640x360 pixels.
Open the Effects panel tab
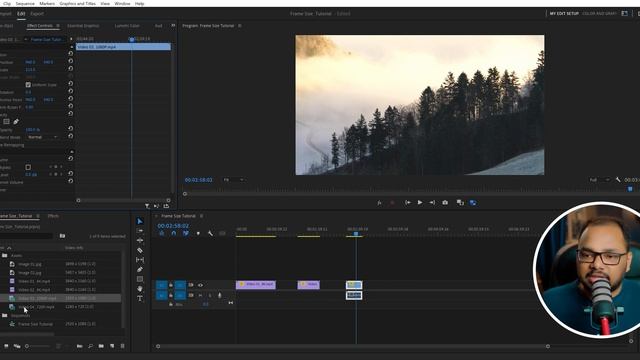53,216
